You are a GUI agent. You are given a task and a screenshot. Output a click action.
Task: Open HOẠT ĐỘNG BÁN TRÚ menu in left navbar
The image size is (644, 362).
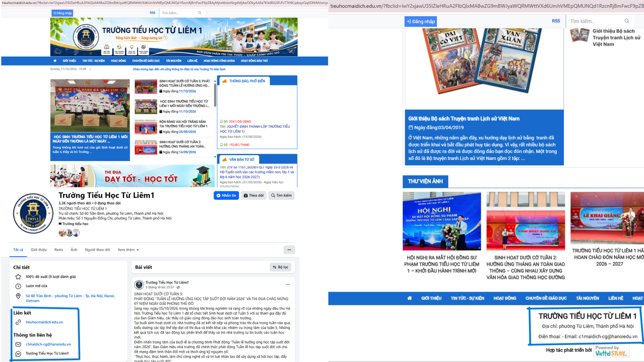(254, 61)
